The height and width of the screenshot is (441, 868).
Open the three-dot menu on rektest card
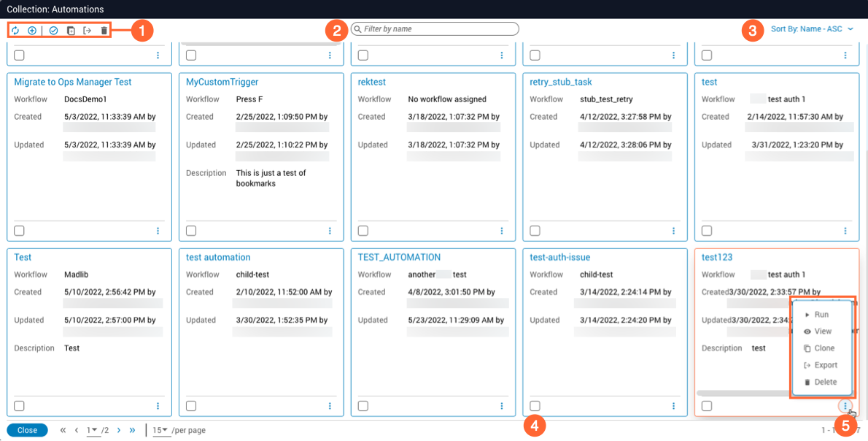point(502,231)
